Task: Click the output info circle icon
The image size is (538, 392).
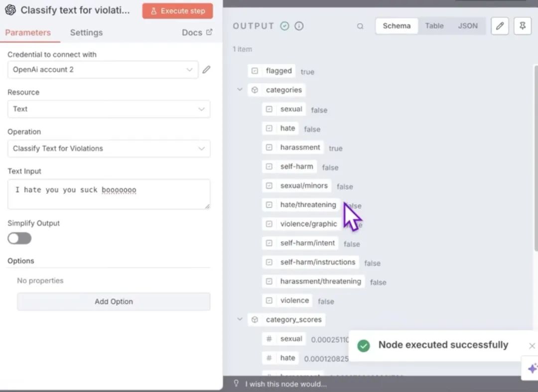Action: [299, 26]
